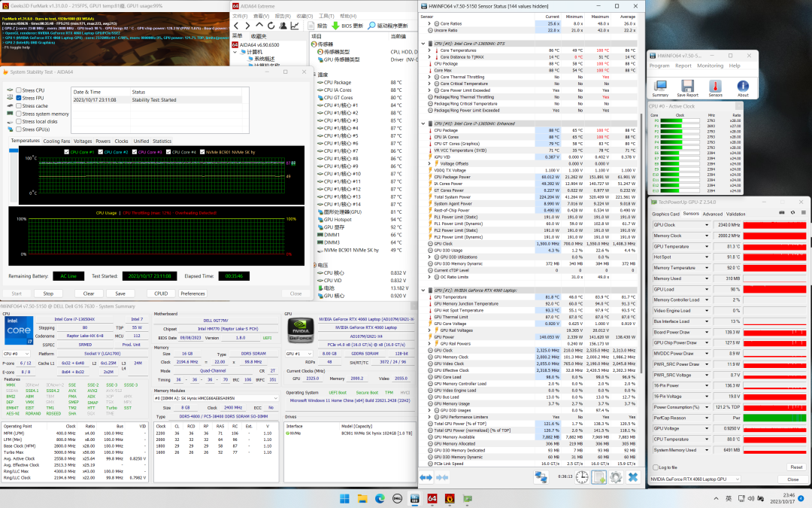The width and height of the screenshot is (812, 508).
Task: Enable the Stress CPU checkbox
Action: (19, 90)
